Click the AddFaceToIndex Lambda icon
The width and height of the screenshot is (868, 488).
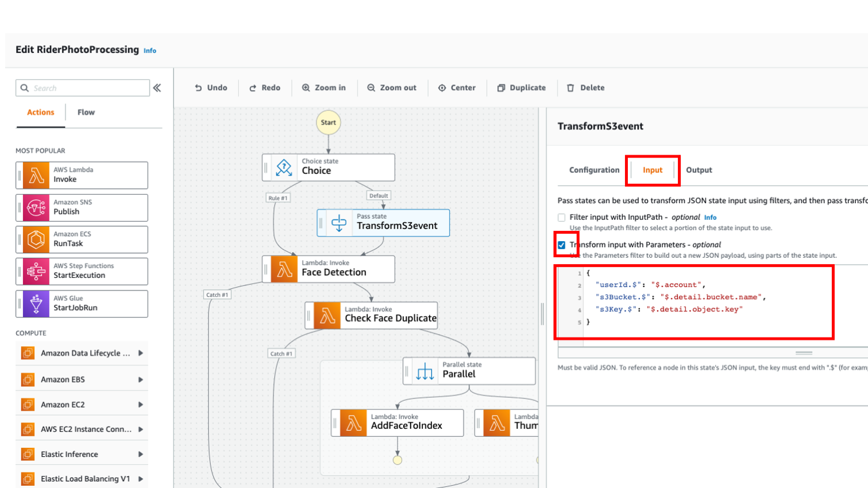(x=353, y=423)
